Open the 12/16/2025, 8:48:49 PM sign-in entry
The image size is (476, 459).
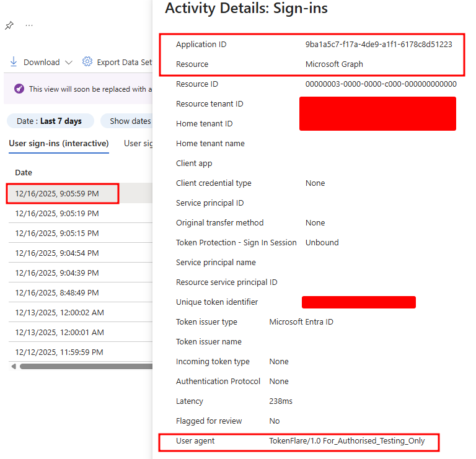[57, 292]
